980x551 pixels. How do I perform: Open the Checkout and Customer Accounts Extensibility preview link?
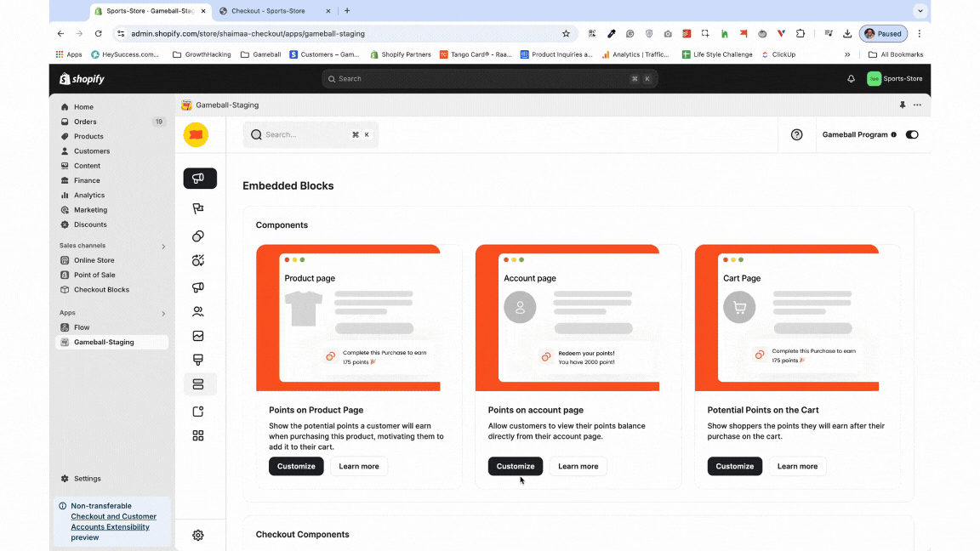click(113, 521)
